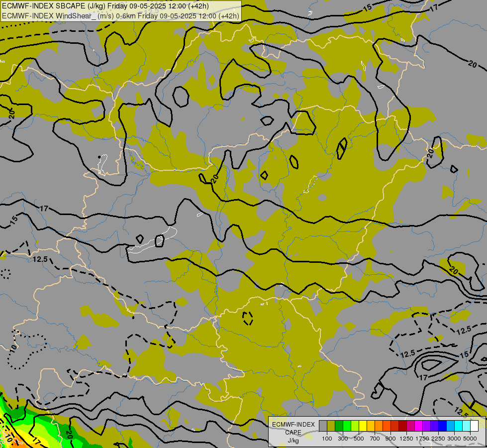487x448 pixels.
Task: Click the 1750 legend value label
Action: pyautogui.click(x=422, y=439)
